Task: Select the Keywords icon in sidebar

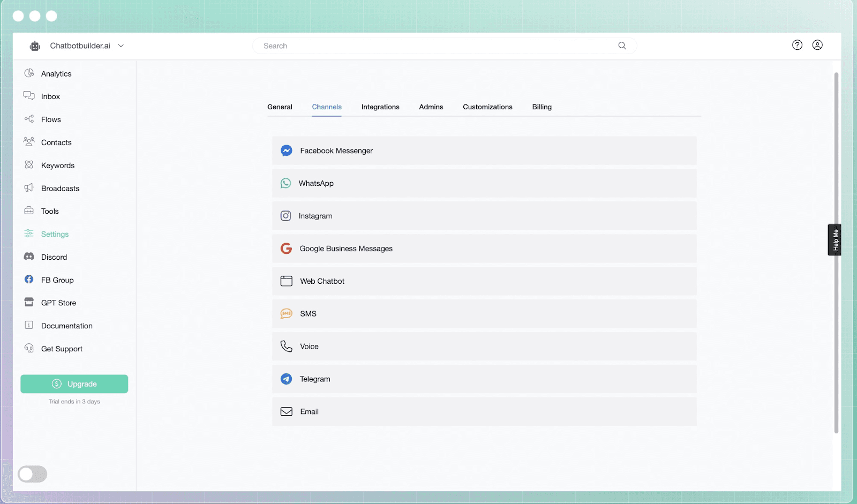Action: (x=29, y=165)
